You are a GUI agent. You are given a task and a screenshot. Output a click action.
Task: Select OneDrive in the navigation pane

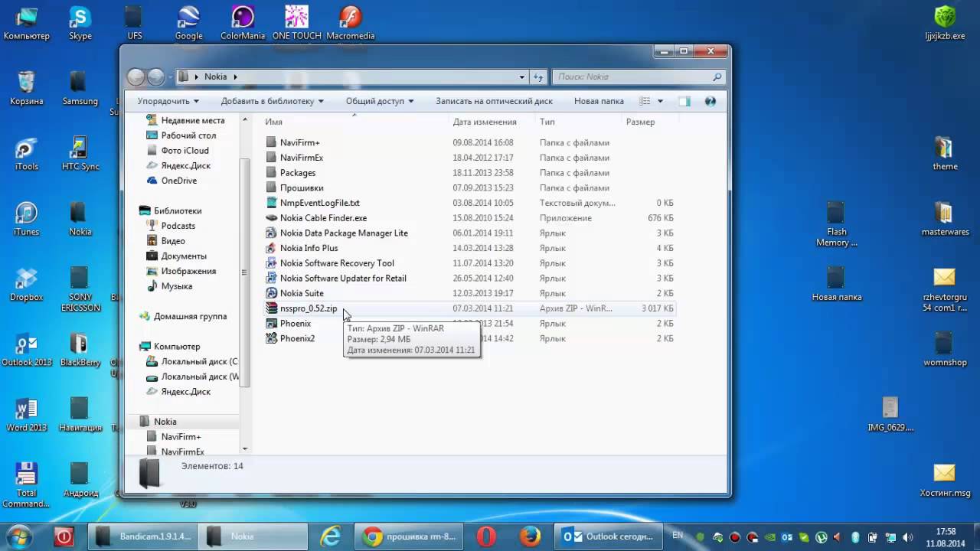178,181
